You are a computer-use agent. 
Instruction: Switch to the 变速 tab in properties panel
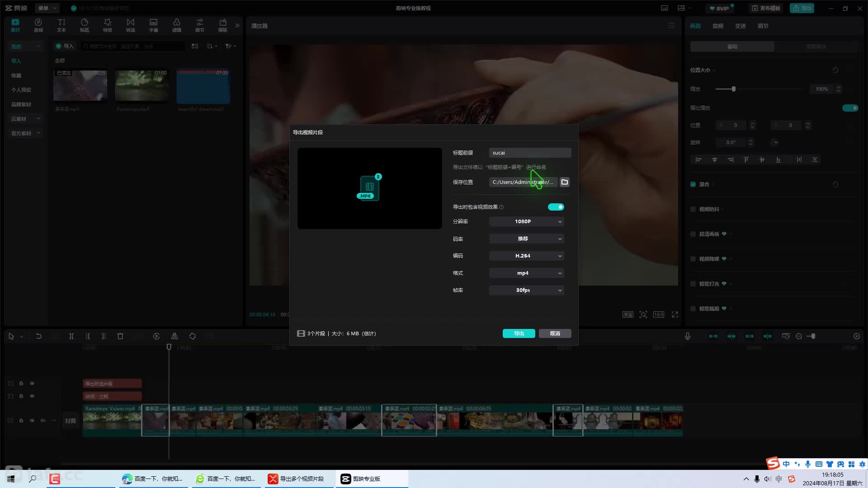pos(741,26)
